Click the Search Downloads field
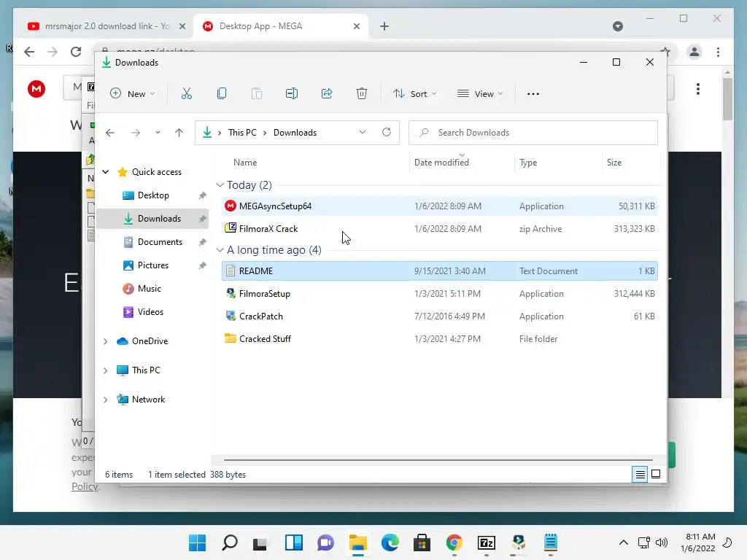The height and width of the screenshot is (560, 747). pos(533,133)
